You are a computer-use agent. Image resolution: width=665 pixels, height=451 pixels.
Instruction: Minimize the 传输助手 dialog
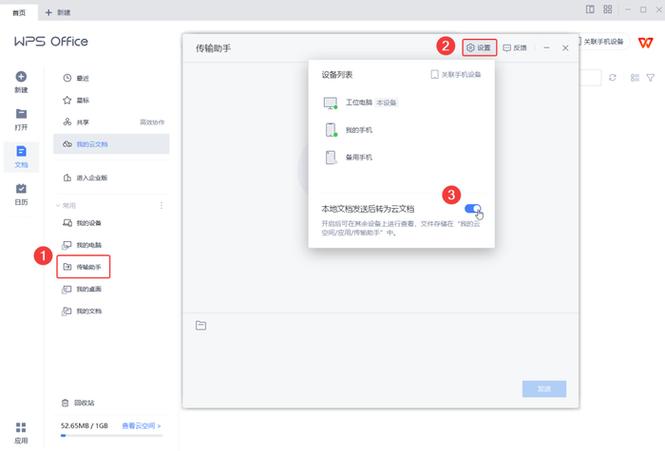click(x=547, y=48)
